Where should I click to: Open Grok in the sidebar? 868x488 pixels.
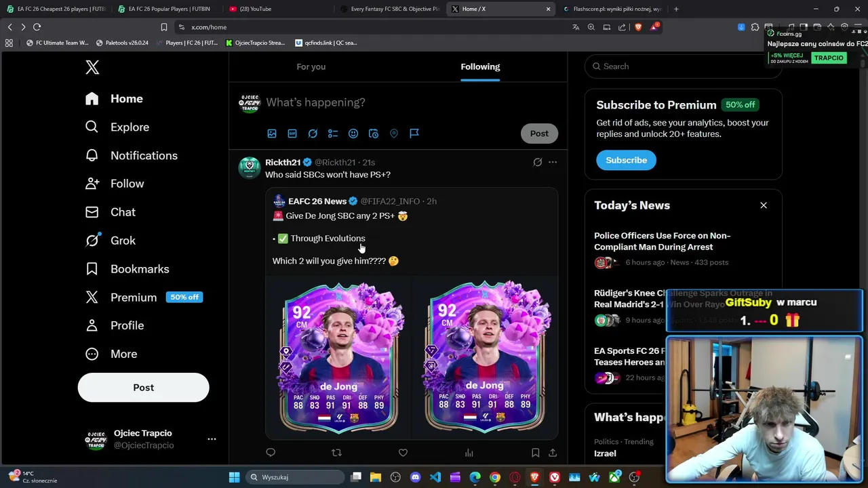[x=110, y=241]
